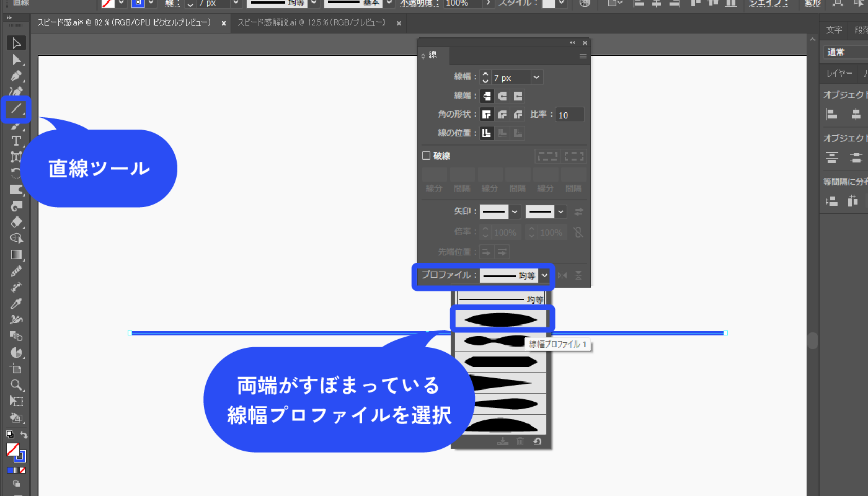Select the Eyedropper tool
868x496 pixels.
(16, 303)
